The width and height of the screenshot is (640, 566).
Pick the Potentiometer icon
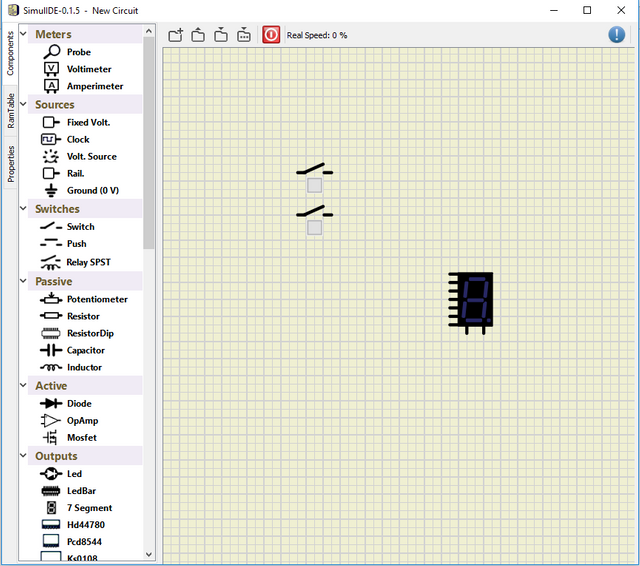coord(51,299)
